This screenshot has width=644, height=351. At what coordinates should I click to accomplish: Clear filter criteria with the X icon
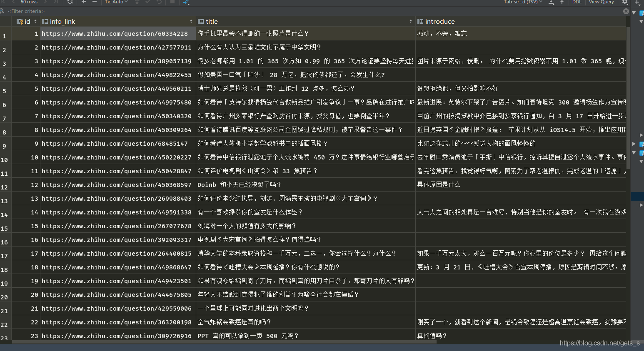click(626, 11)
